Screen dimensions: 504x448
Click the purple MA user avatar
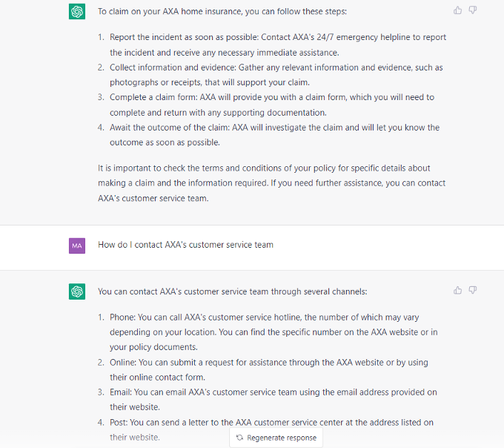(77, 246)
